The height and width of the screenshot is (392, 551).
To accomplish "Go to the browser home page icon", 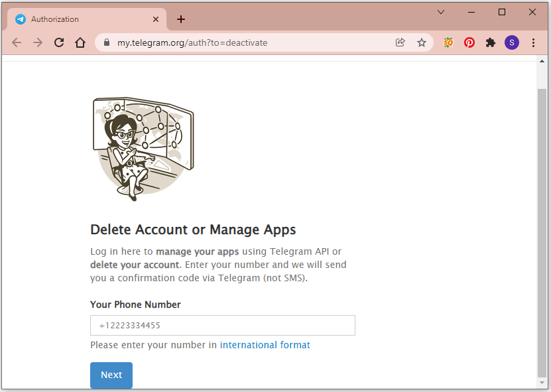I will coord(80,42).
